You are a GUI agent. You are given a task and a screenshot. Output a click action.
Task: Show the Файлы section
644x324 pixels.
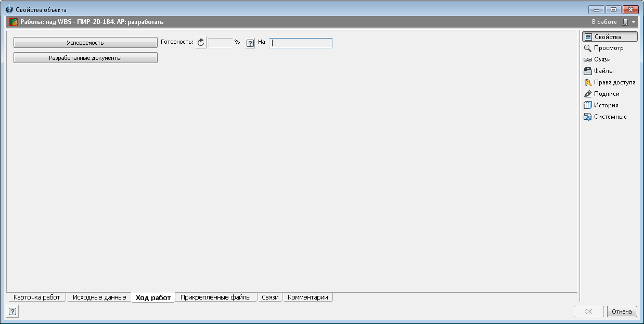[x=599, y=71]
